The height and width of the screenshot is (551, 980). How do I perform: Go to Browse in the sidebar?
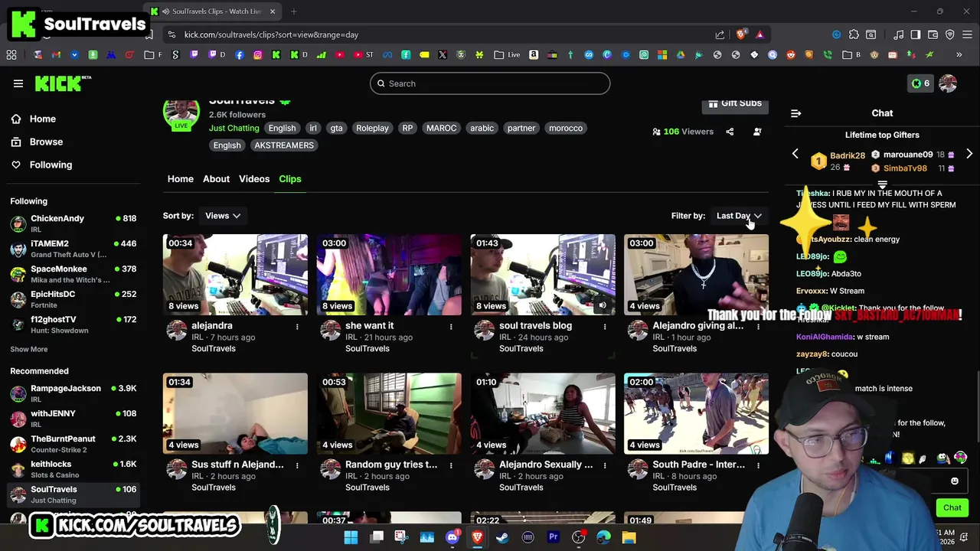pos(46,142)
